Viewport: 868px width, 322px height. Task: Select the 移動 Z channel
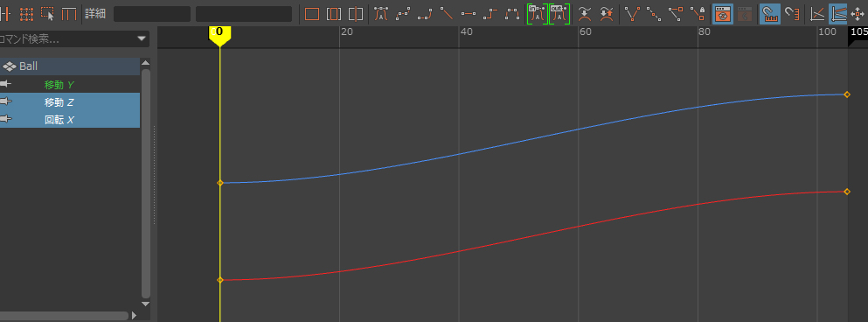[x=70, y=102]
